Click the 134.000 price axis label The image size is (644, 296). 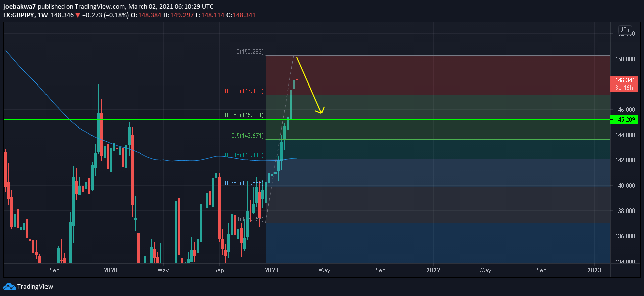[x=625, y=261]
